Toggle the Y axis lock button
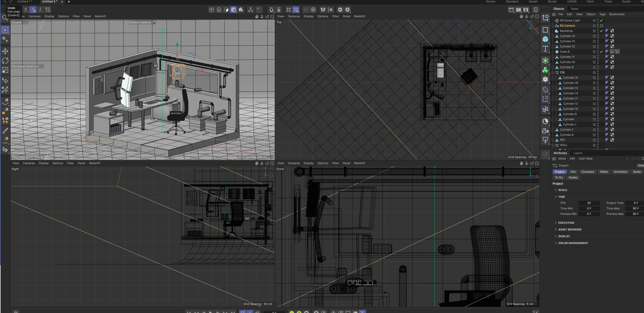Image resolution: width=644 pixels, height=313 pixels. (x=33, y=10)
